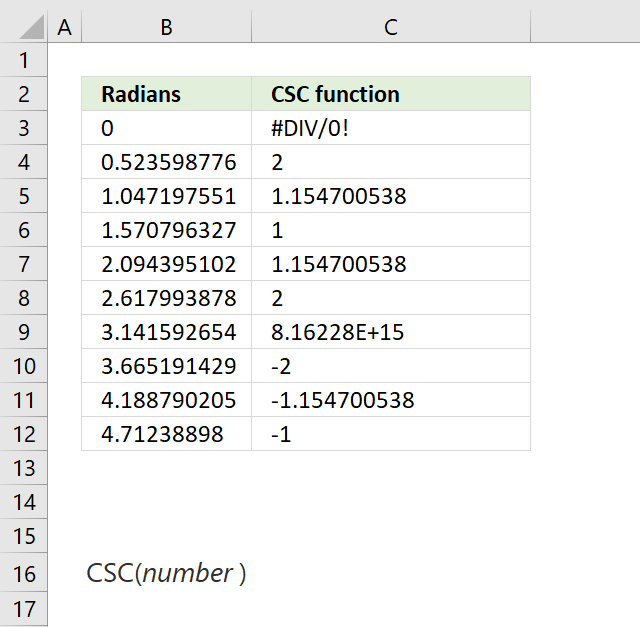Select column A header

[x=64, y=27]
